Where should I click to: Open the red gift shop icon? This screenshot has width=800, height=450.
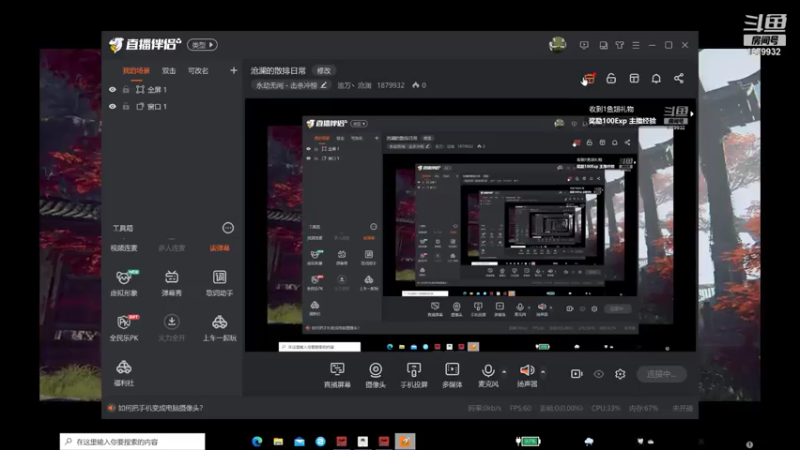pos(589,79)
